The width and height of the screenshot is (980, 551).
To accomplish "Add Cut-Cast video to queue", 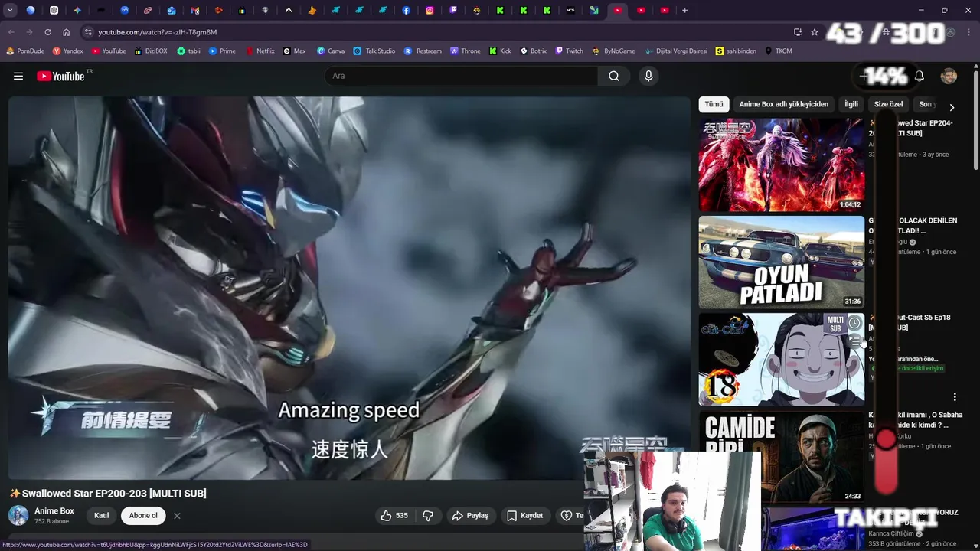I will 854,341.
